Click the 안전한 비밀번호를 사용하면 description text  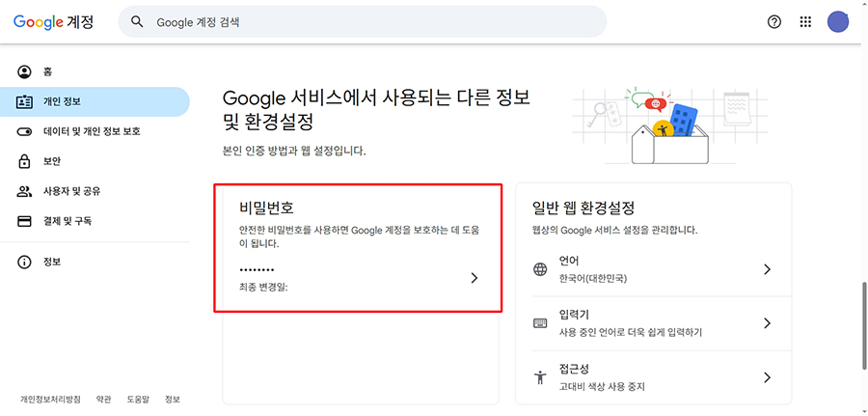point(360,236)
